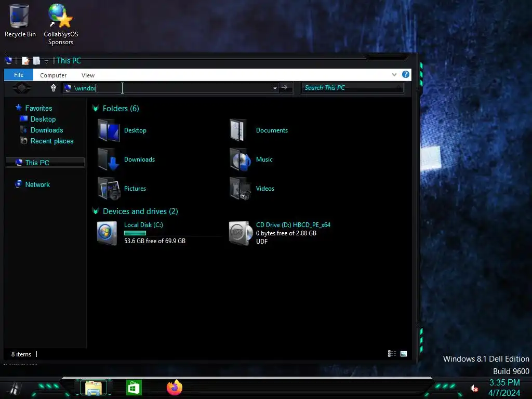Select the Downloads folder icon in Folders
The height and width of the screenshot is (399, 532).
[109, 159]
